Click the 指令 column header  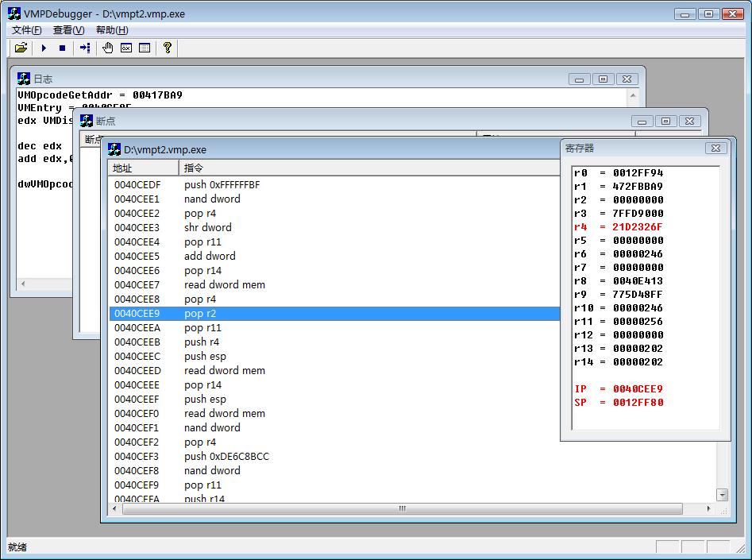(369, 168)
